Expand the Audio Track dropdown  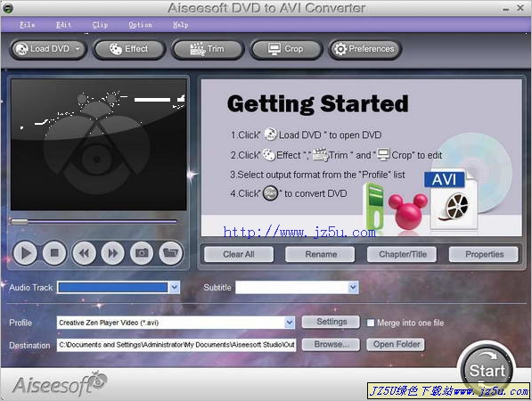tap(175, 287)
